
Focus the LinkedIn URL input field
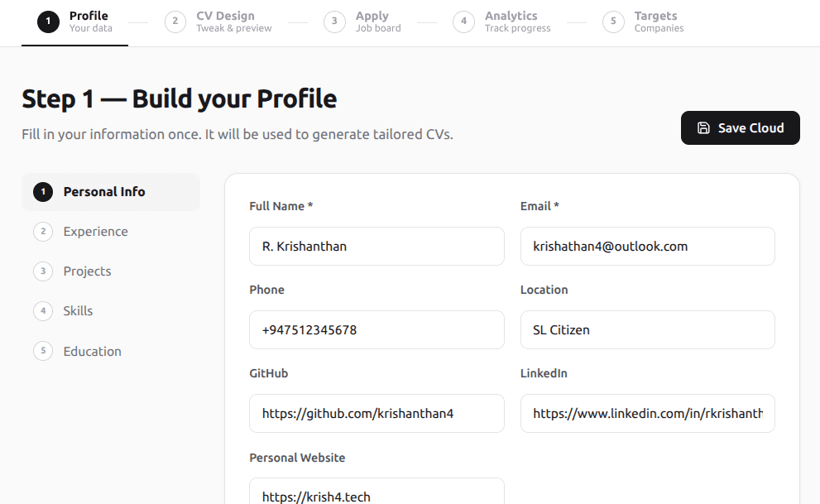[647, 414]
